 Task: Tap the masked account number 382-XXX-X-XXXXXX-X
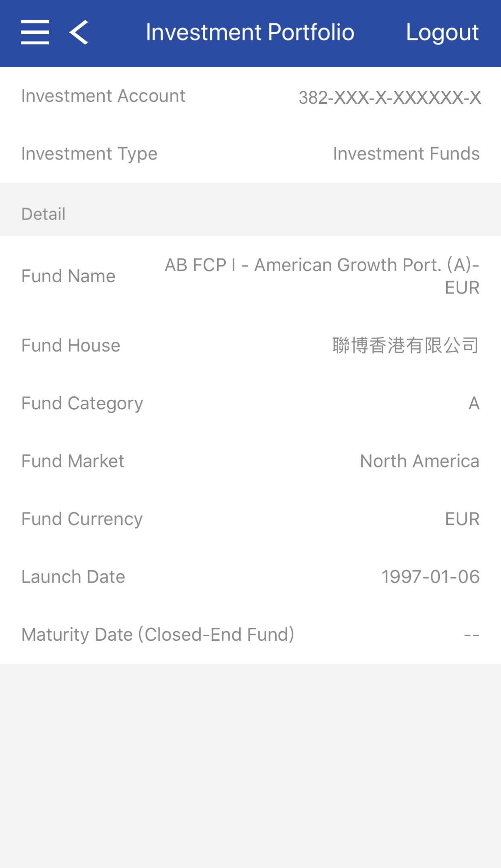pyautogui.click(x=390, y=97)
